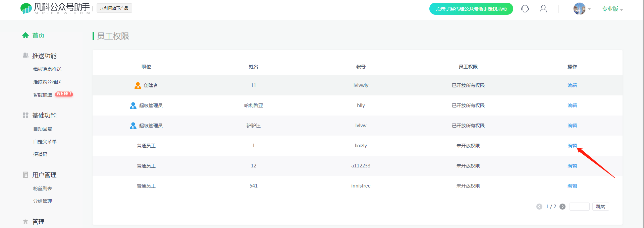Click the 1 / 2 page indicator
This screenshot has height=228, width=644.
coord(551,207)
